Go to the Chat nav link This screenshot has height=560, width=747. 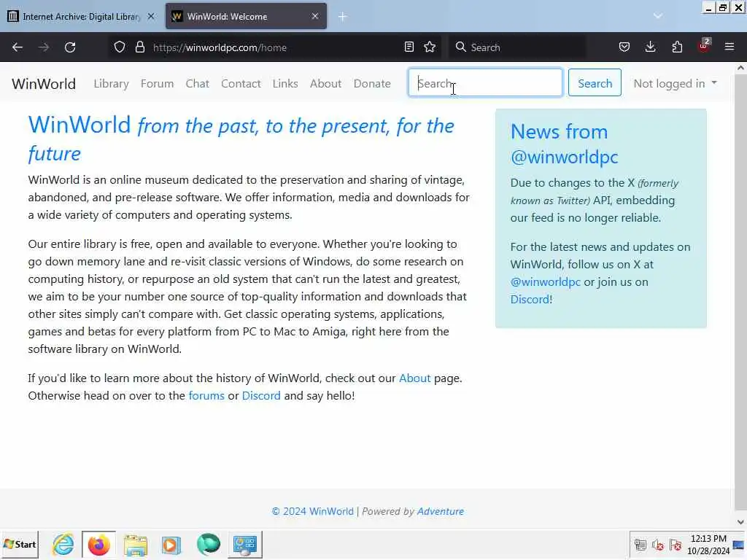tap(197, 83)
